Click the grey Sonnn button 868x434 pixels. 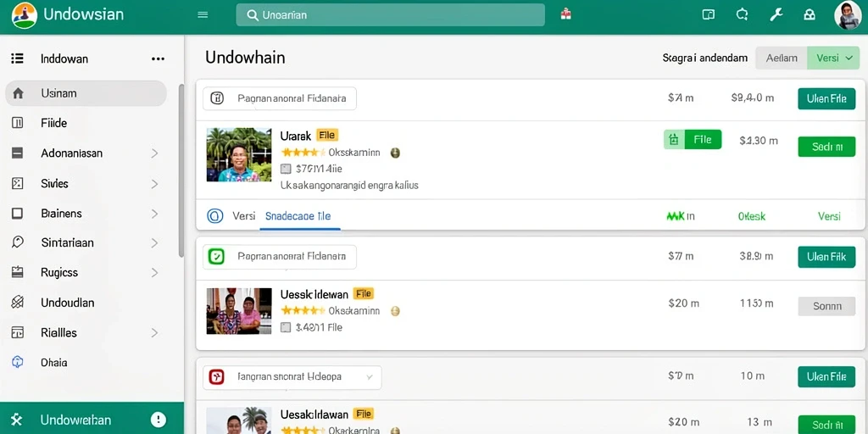pyautogui.click(x=826, y=305)
